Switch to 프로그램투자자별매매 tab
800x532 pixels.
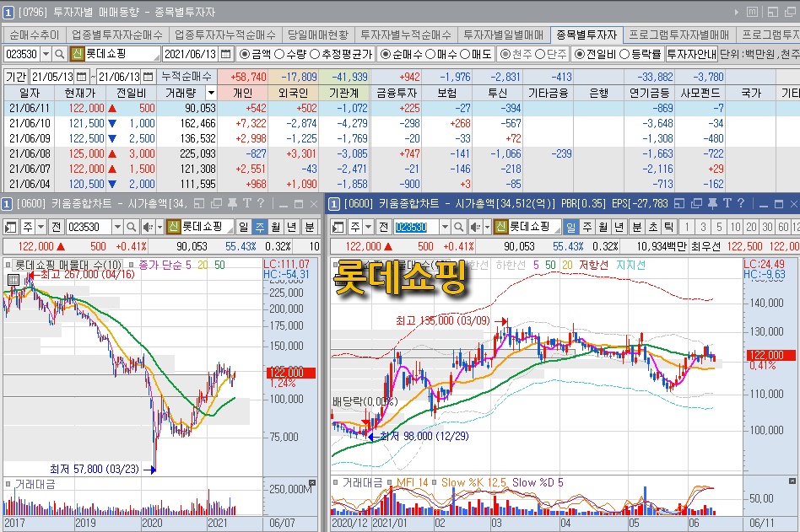[x=678, y=35]
